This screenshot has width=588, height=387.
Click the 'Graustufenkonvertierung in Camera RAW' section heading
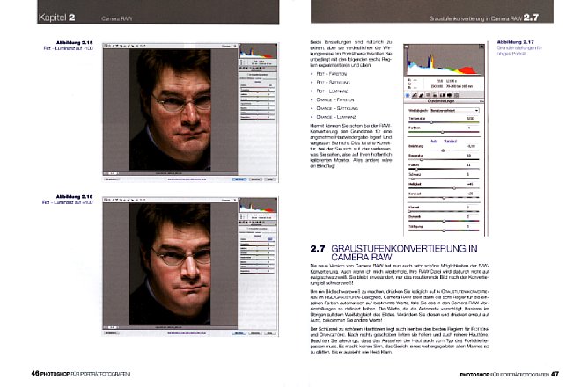point(404,252)
